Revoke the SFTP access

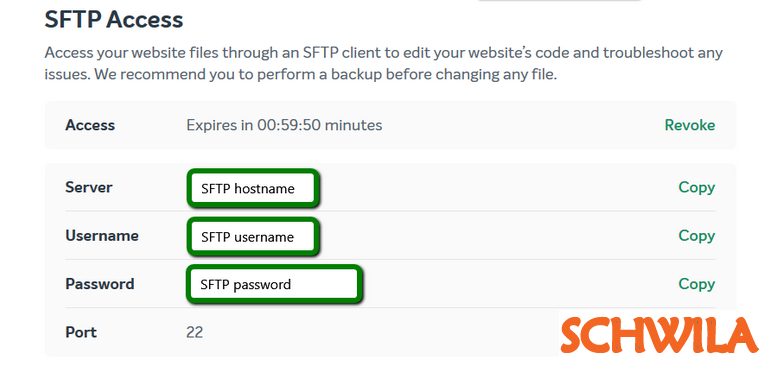click(x=690, y=125)
